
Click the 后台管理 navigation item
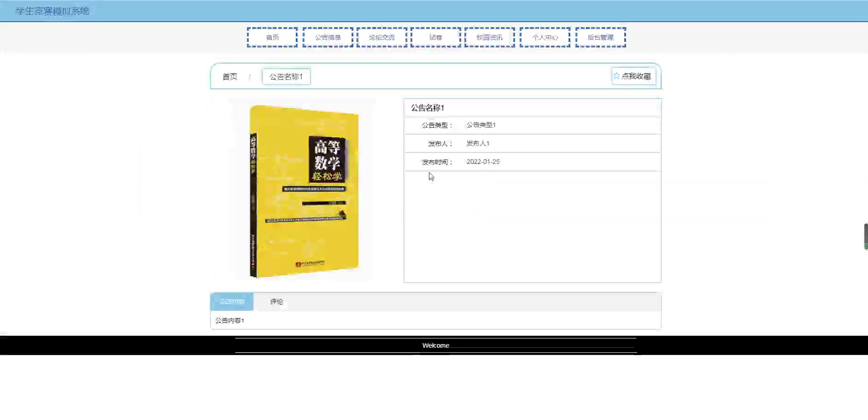(601, 37)
